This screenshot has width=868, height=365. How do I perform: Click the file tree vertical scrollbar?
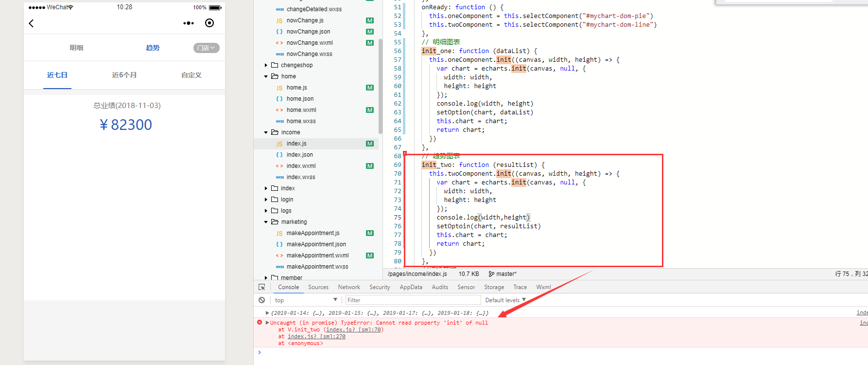coord(381,86)
